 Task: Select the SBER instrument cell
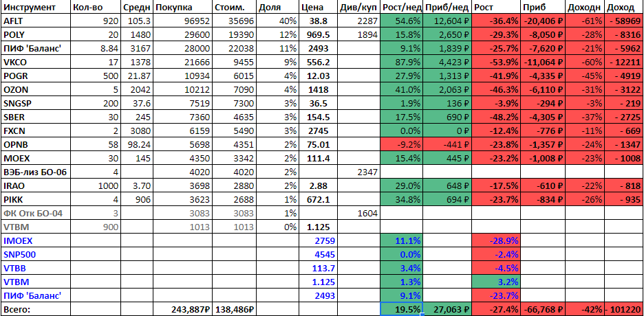[35, 117]
